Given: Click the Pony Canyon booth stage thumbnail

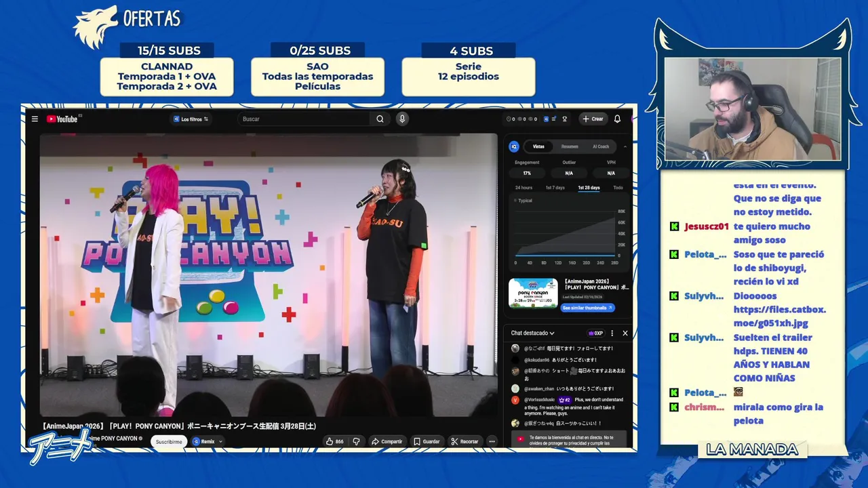Looking at the screenshot, I should tap(533, 293).
